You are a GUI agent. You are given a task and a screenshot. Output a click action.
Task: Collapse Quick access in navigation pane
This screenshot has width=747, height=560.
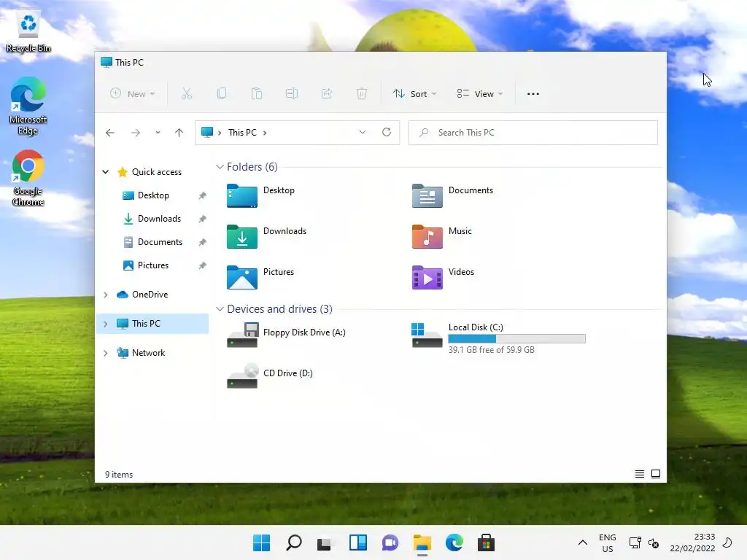click(105, 172)
